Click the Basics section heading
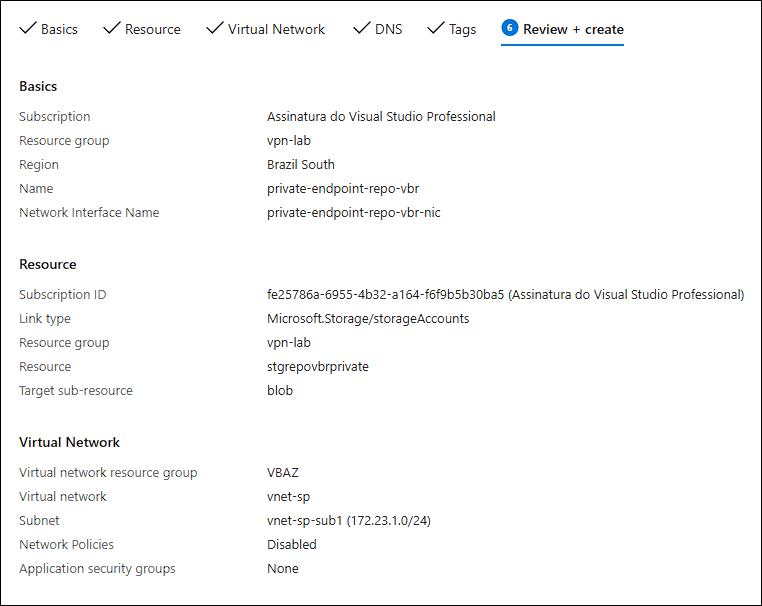762x606 pixels. pos(38,87)
